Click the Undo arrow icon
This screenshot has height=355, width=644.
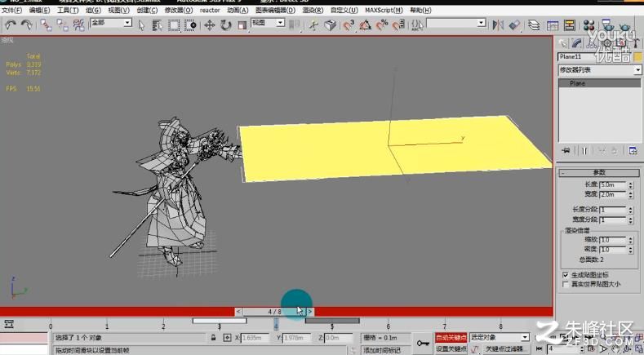[11, 25]
